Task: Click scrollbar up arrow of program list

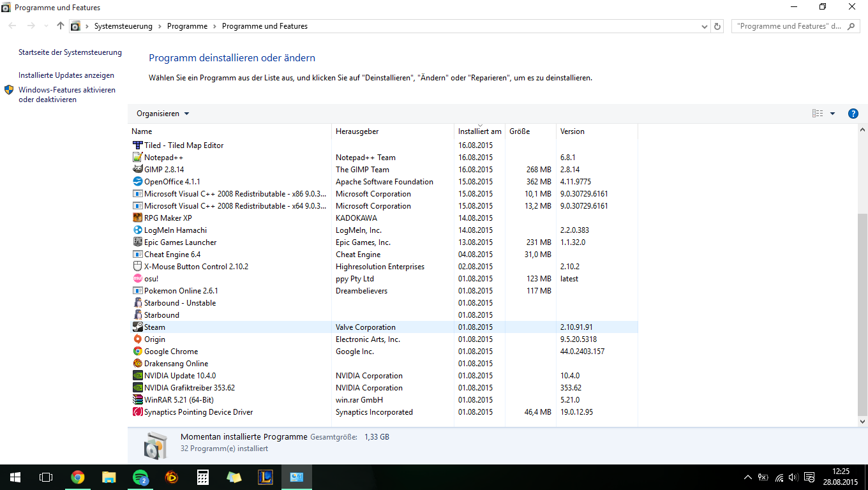Action: pos(863,130)
